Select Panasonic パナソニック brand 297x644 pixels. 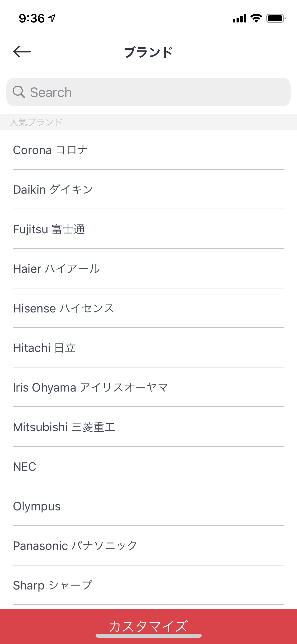pyautogui.click(x=75, y=546)
